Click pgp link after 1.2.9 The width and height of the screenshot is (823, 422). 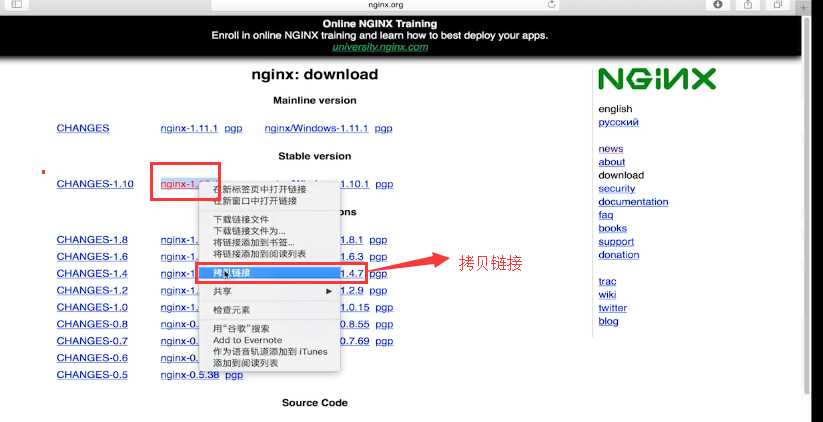point(378,290)
